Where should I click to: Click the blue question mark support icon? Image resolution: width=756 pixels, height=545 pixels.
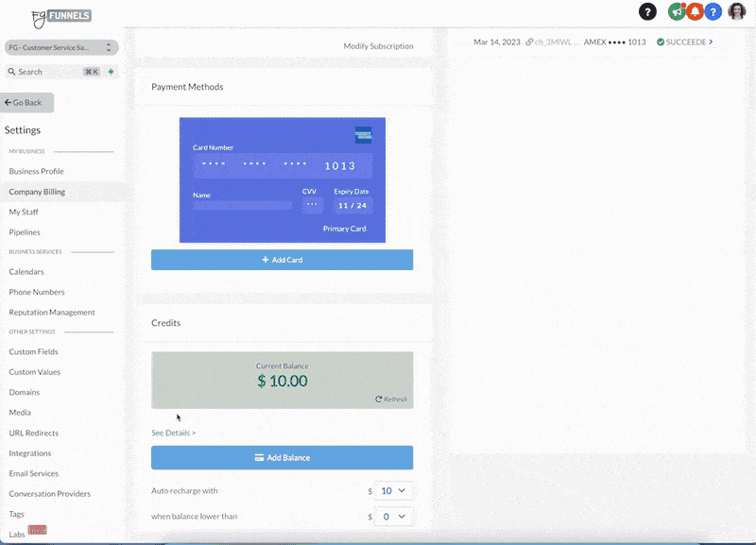coord(713,11)
